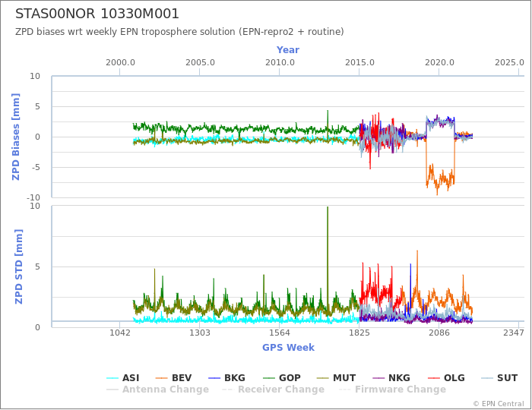Screen dimensions: 532x410
Task: Click the 2015.0 year tick label
Action: [x=359, y=63]
